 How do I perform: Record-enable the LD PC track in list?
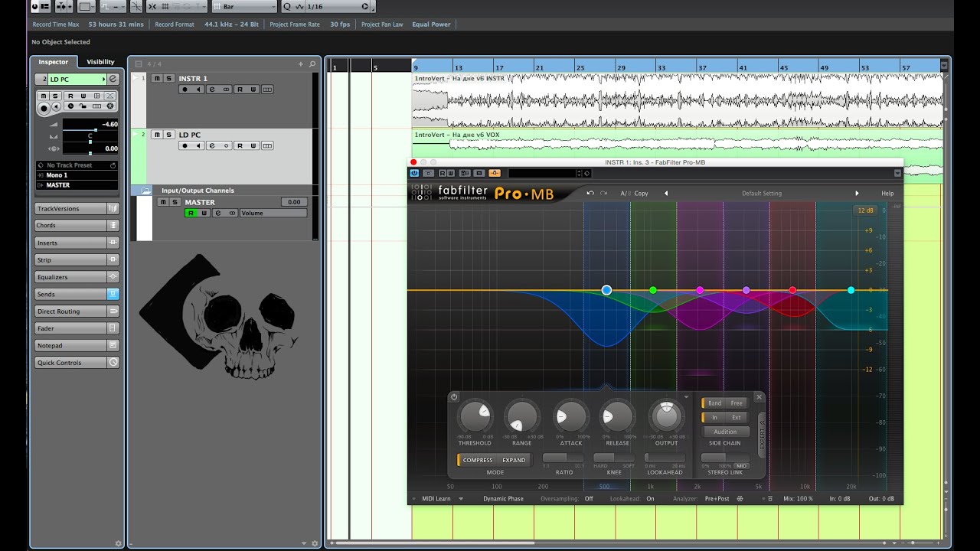point(185,145)
